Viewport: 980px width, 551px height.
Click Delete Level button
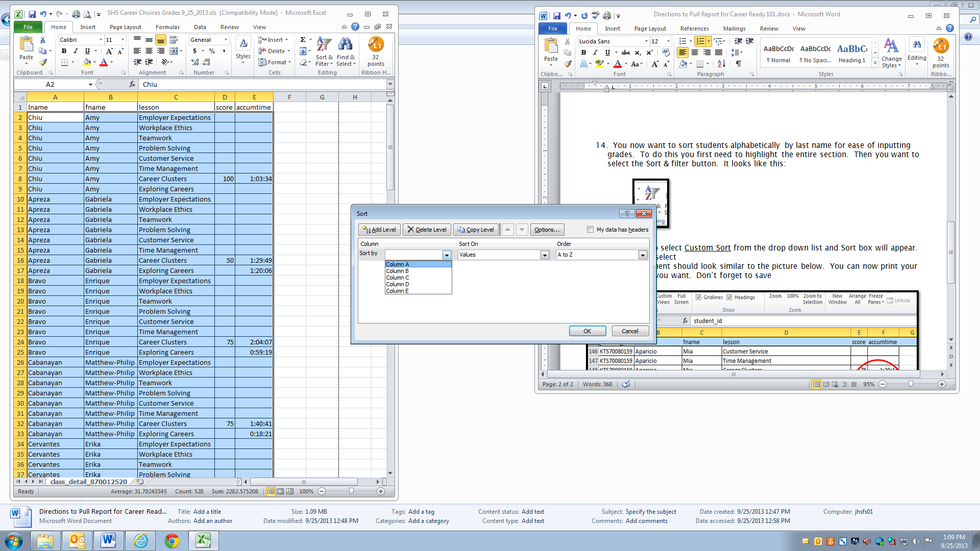point(427,230)
